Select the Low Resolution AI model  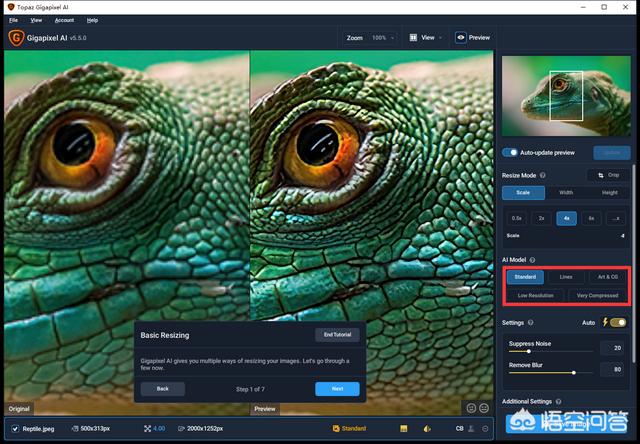[x=536, y=295]
